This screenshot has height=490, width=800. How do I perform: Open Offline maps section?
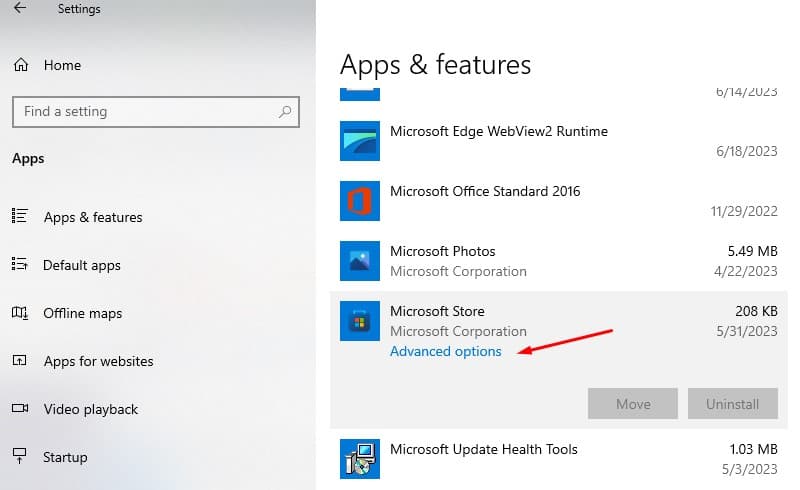(x=83, y=313)
